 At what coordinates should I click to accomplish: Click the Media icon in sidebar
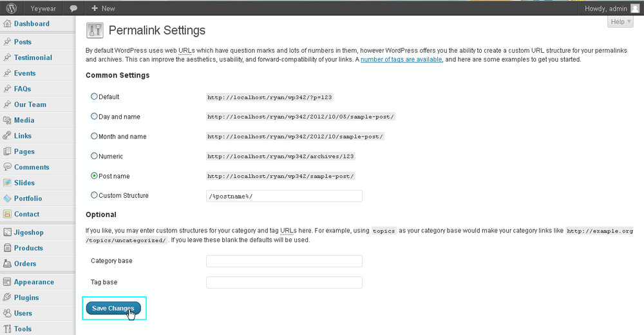pyautogui.click(x=7, y=120)
